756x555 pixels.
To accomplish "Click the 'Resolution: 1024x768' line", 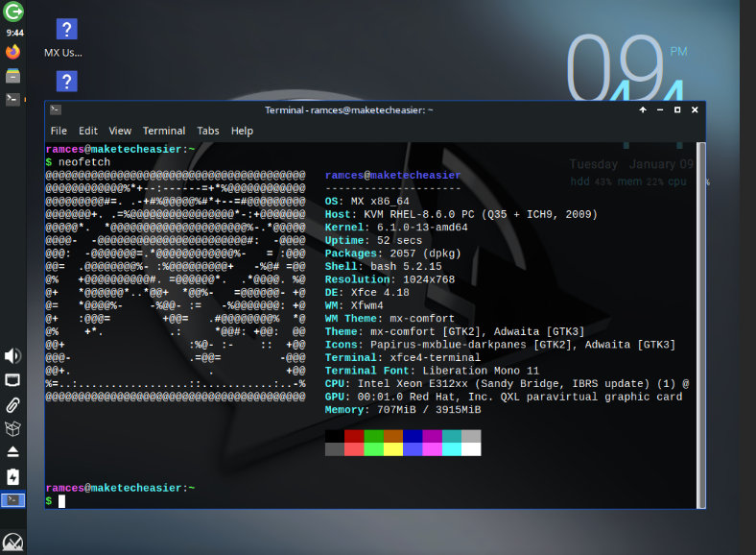I will tap(390, 279).
